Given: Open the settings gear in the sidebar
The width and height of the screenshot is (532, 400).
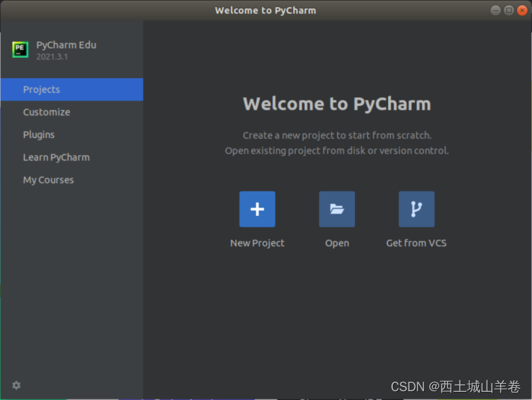Looking at the screenshot, I should point(16,385).
